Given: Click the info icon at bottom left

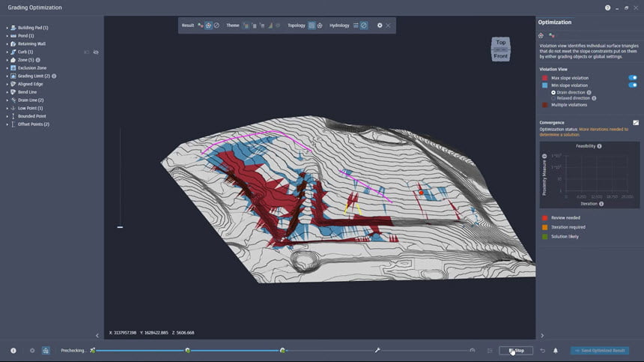Looking at the screenshot, I should click(x=13, y=351).
